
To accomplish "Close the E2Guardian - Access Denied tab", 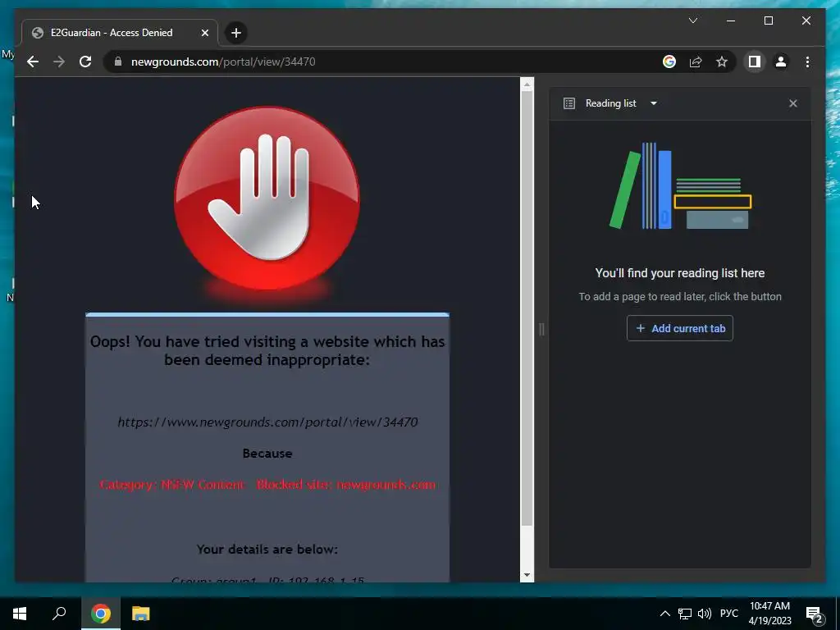I will (204, 33).
